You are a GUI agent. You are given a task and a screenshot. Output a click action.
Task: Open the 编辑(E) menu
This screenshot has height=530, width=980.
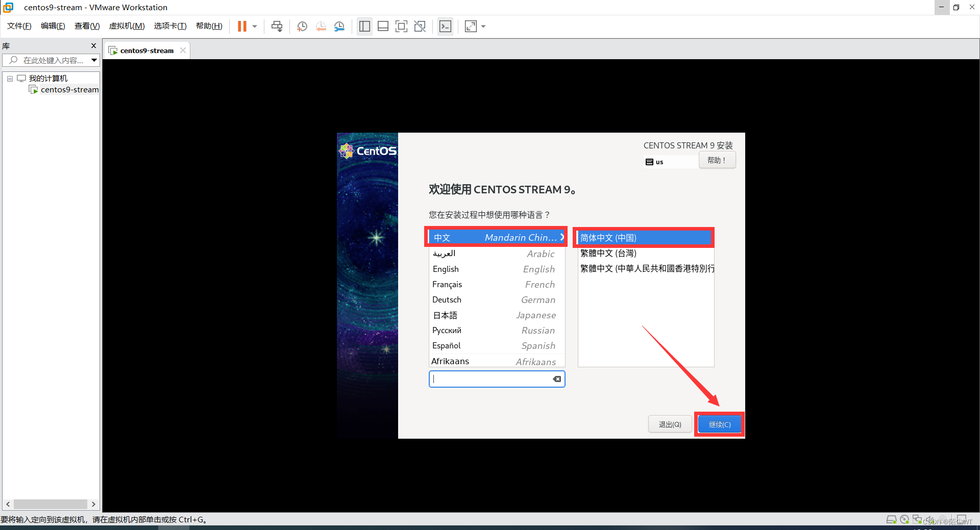coord(53,26)
